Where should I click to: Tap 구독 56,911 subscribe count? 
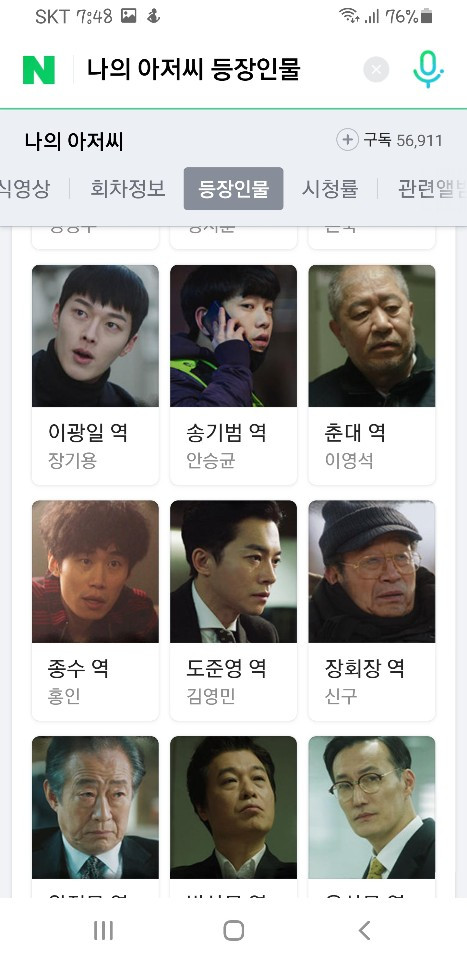[x=402, y=141]
